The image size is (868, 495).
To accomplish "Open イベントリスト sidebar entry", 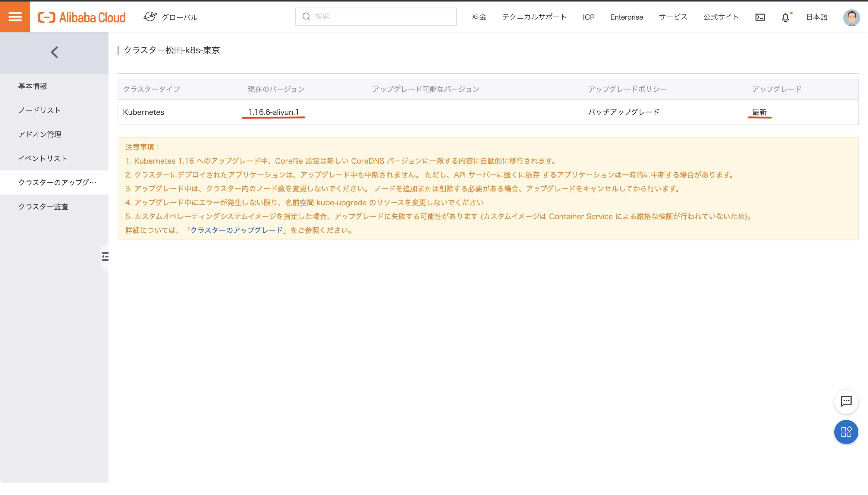I will pos(42,159).
